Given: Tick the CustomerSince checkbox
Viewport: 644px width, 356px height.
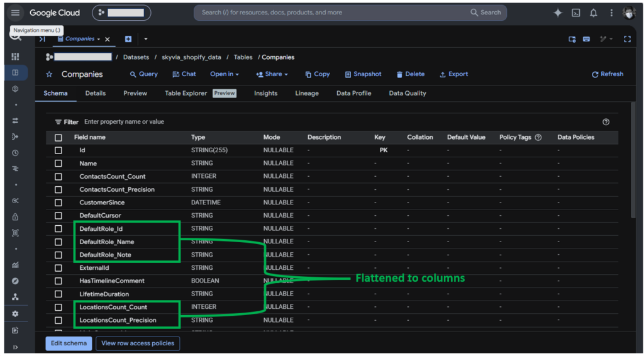Looking at the screenshot, I should (58, 203).
